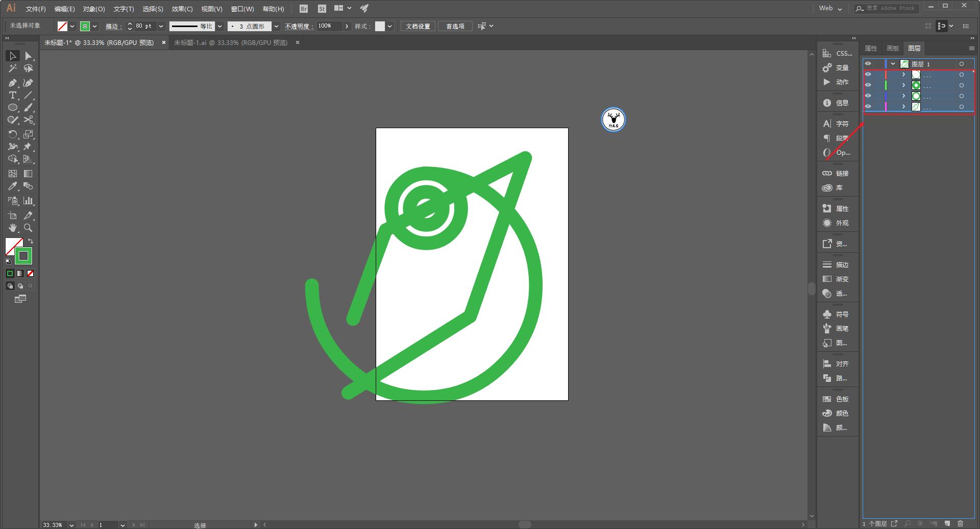
Task: Select the Type tool
Action: click(x=13, y=95)
